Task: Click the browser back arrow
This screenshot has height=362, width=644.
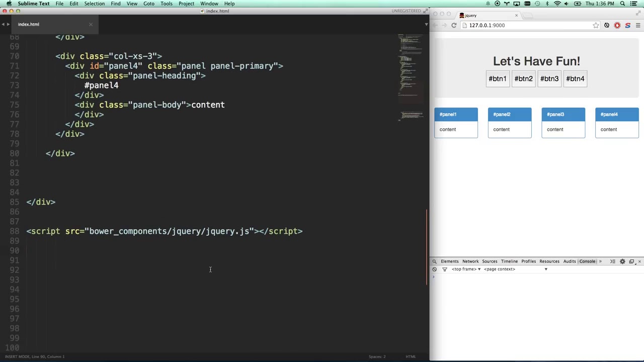Action: [435, 25]
